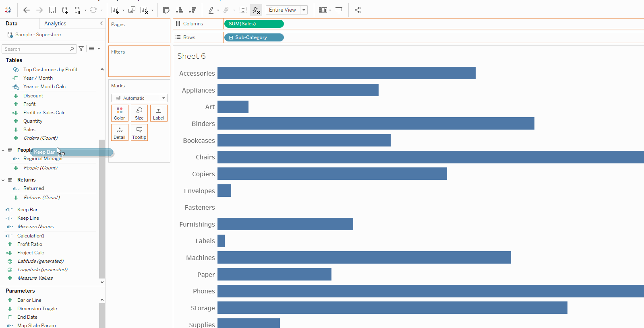Swap rows and columns
644x328 pixels.
(x=166, y=10)
